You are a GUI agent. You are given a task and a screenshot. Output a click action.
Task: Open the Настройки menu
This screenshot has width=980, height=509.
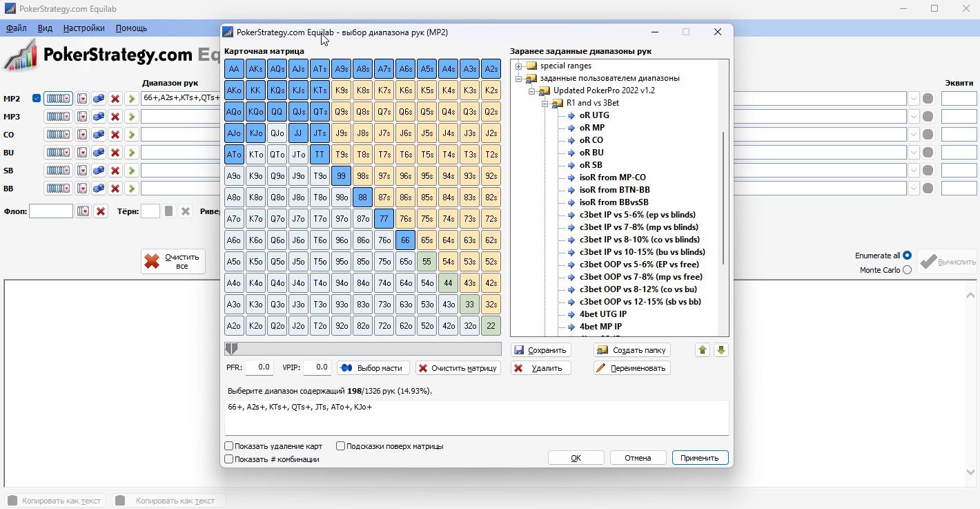[84, 28]
